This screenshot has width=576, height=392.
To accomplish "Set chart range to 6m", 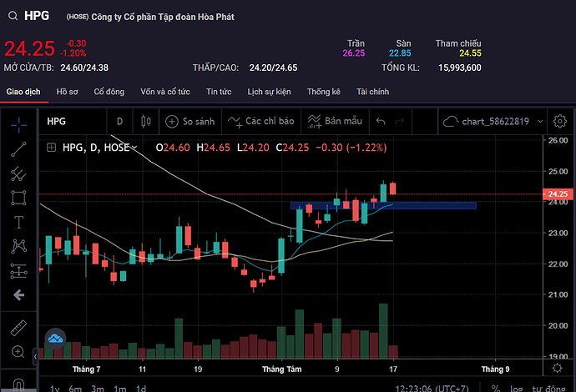I will (x=75, y=389).
